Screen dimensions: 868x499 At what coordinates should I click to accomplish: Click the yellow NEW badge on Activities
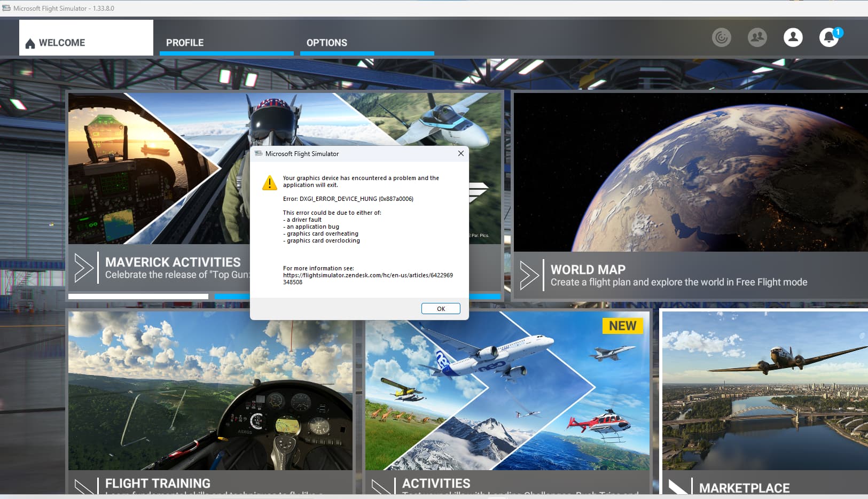622,326
